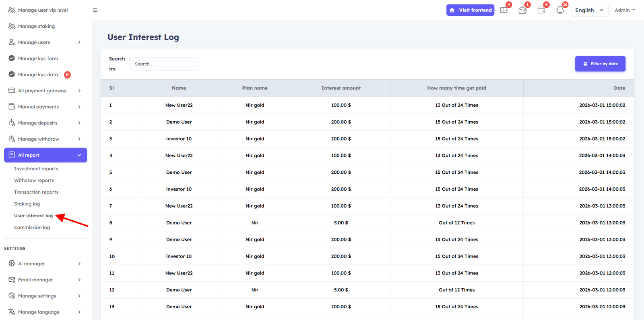Click the Manage staking icon
The image size is (644, 320).
pyautogui.click(x=12, y=26)
